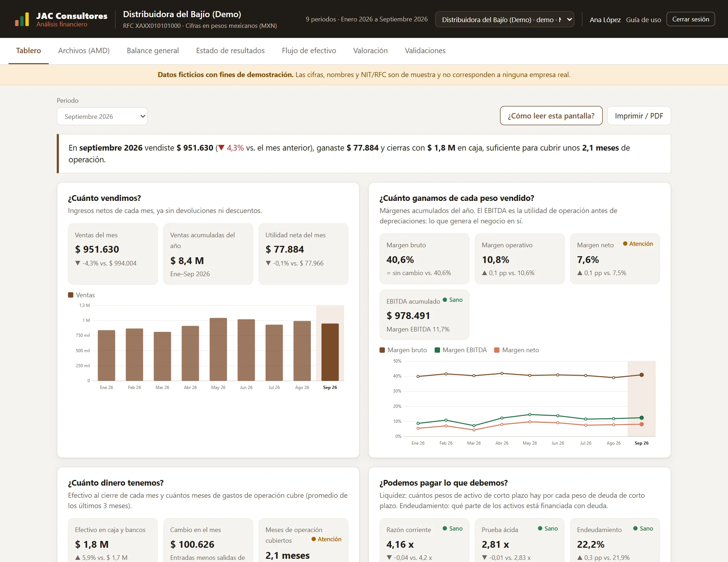
Task: Click the Efectivo en caja y bancos value $ 1,8 M
Action: [x=92, y=545]
